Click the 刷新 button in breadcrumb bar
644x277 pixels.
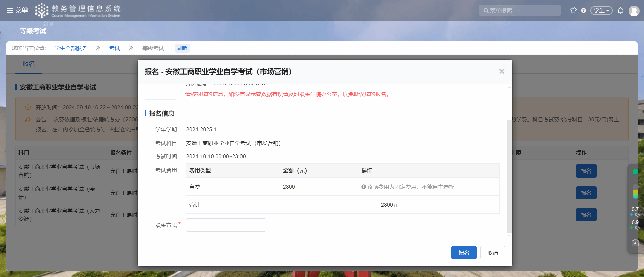coord(182,48)
